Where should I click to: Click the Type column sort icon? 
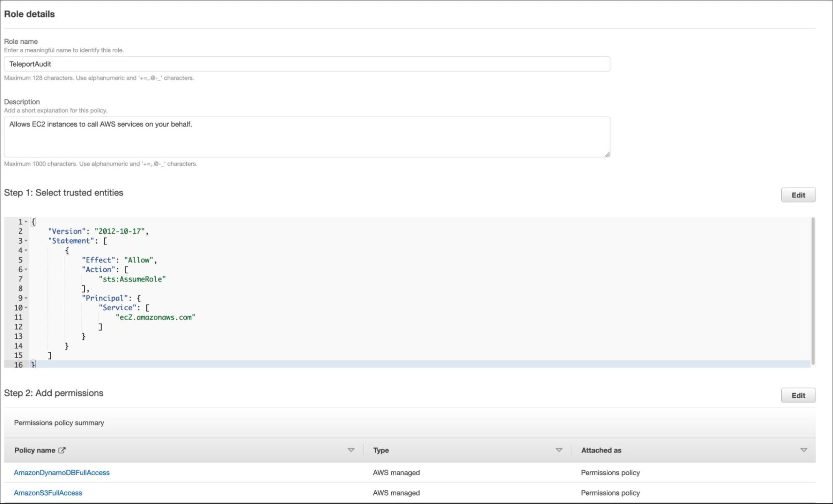[x=559, y=450]
